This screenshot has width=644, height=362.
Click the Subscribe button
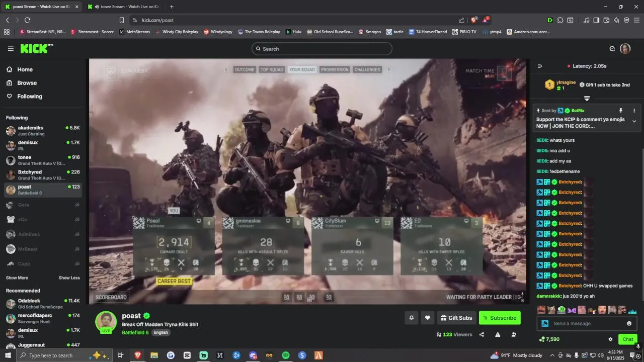tap(500, 318)
